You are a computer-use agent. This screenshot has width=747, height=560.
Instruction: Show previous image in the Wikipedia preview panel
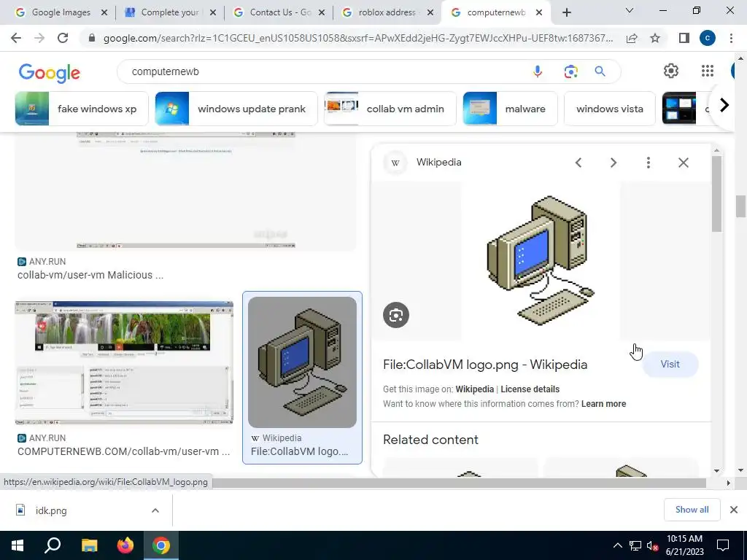pos(578,163)
